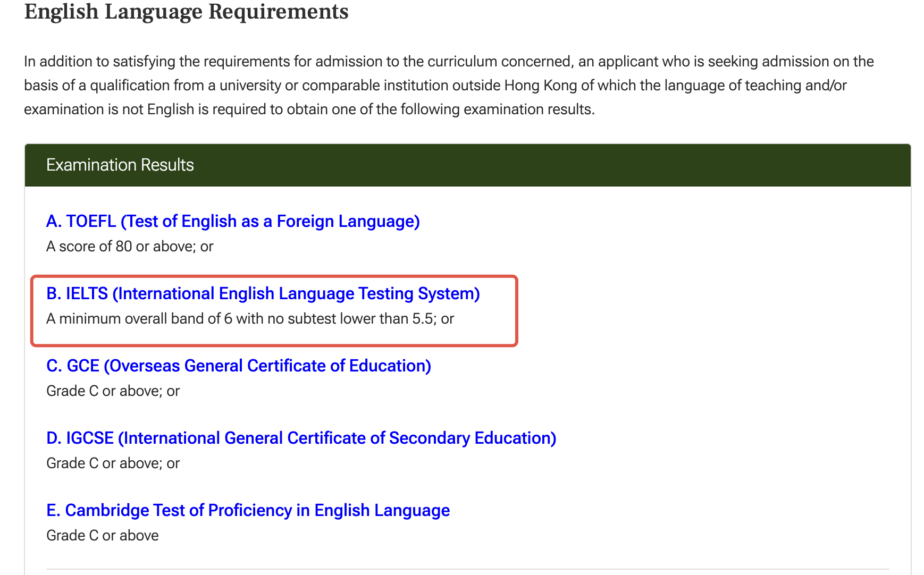Visit the IGCSE International General Certificate link
Image resolution: width=924 pixels, height=575 pixels.
pos(301,438)
